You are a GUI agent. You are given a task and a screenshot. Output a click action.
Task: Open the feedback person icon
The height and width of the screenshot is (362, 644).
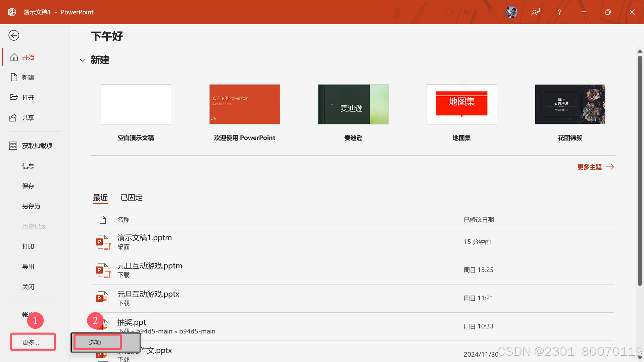click(x=536, y=12)
